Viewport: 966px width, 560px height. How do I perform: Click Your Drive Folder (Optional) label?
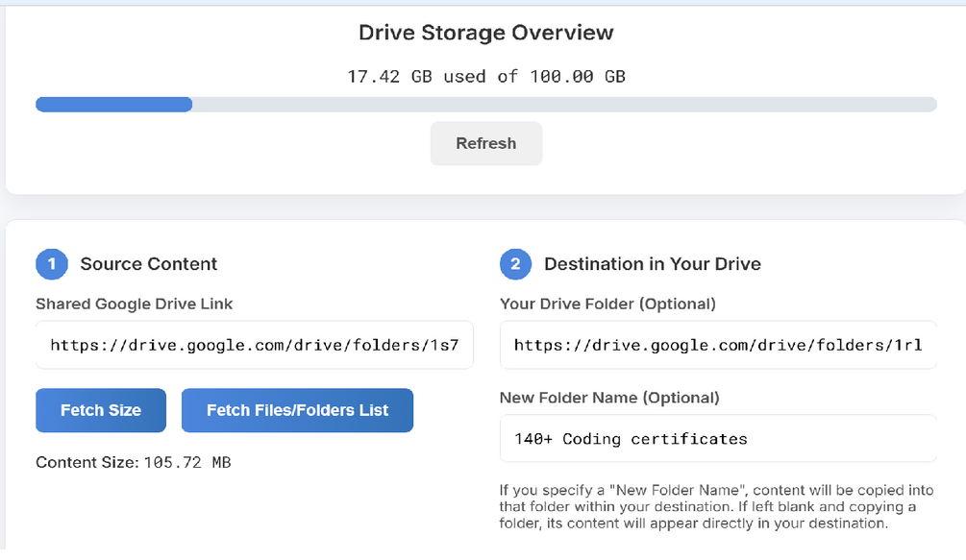[x=607, y=304]
